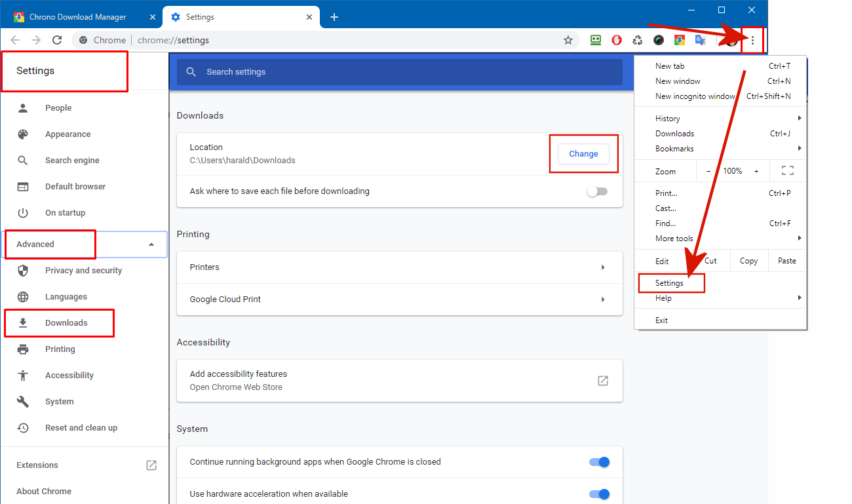Click the Change download location button
The image size is (852, 504).
583,154
